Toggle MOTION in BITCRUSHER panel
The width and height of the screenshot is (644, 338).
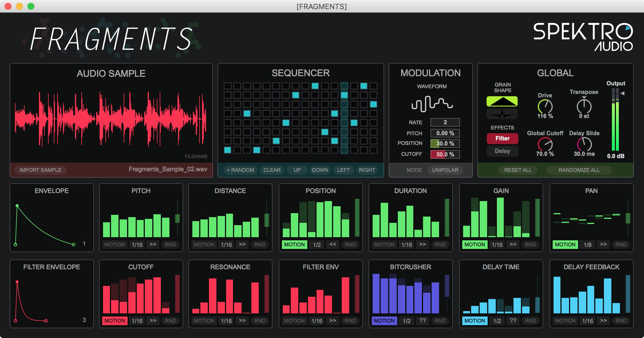(384, 321)
